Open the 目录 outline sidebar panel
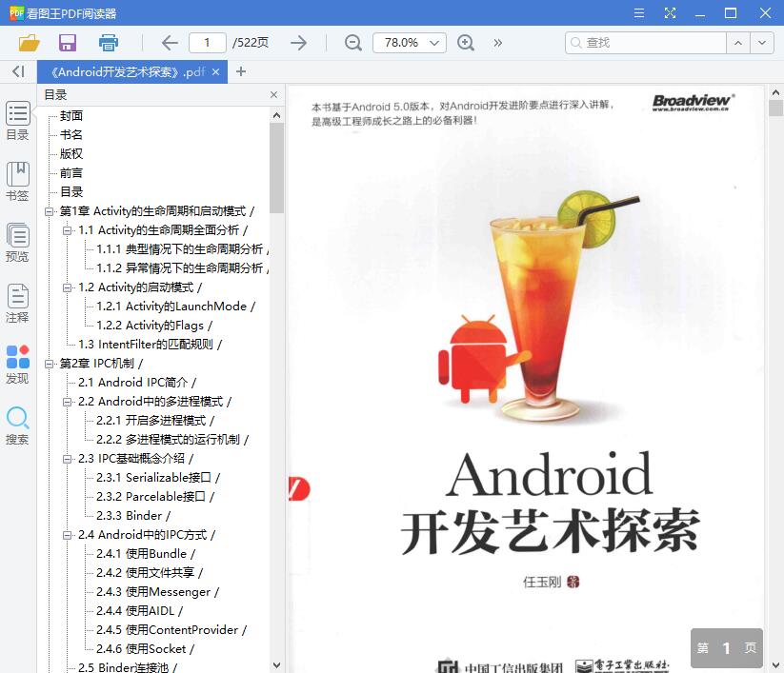This screenshot has height=673, width=784. click(17, 121)
